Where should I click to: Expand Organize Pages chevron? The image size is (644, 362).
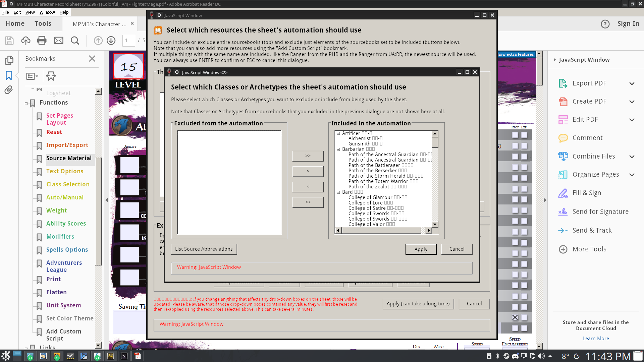632,175
